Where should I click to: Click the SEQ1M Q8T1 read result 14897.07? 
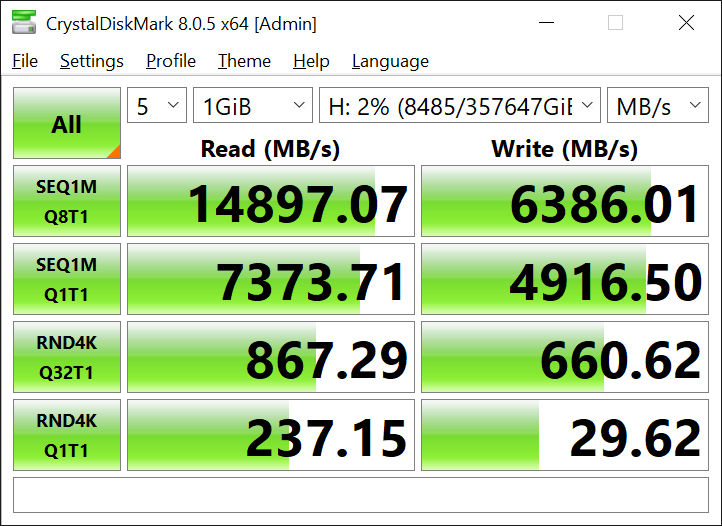271,202
